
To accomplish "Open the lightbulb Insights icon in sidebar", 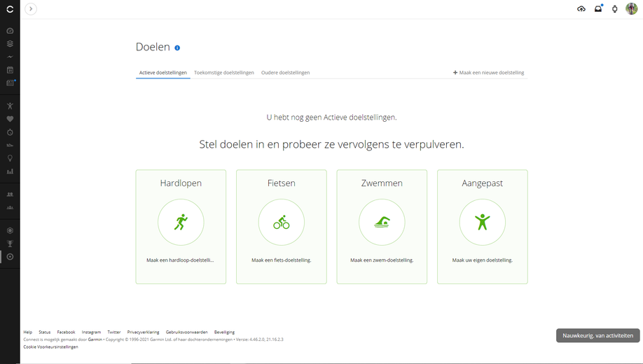I will click(x=10, y=158).
